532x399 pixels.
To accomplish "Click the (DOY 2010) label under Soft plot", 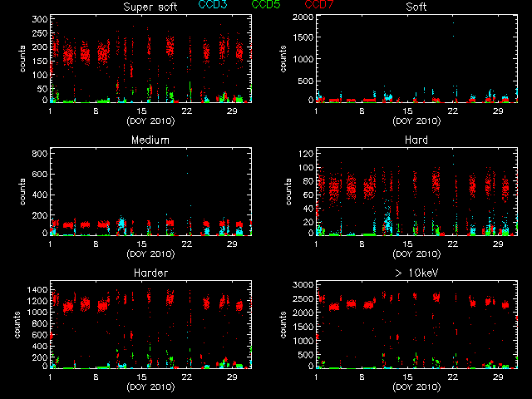I will [416, 120].
